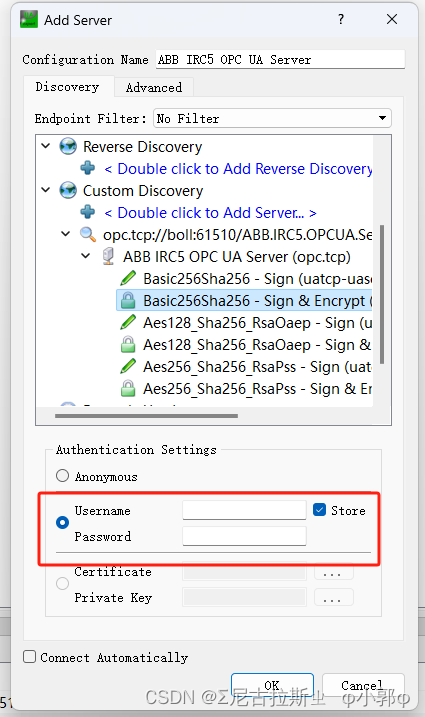Click the plus icon for Add Reverse Discovery
The image size is (425, 717).
pyautogui.click(x=88, y=168)
